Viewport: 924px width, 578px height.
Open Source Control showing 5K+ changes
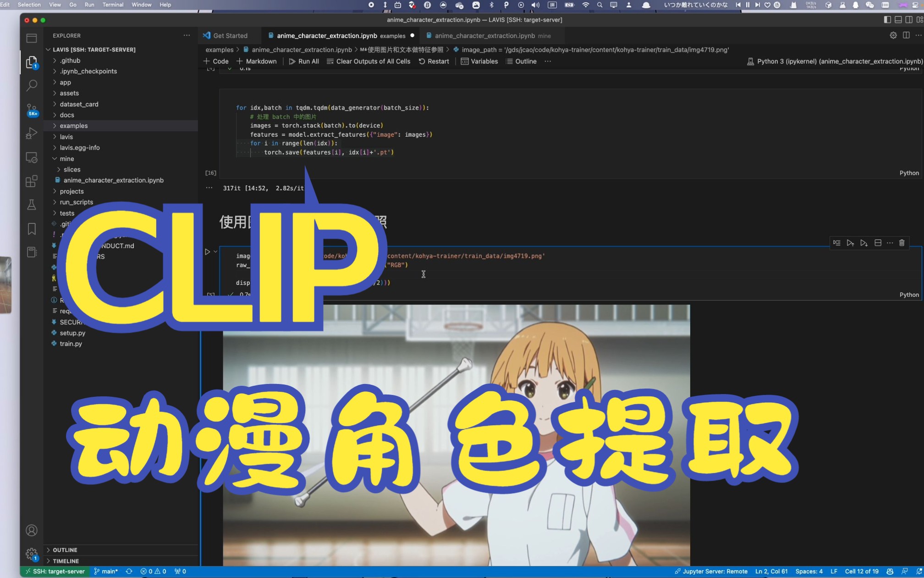31,109
